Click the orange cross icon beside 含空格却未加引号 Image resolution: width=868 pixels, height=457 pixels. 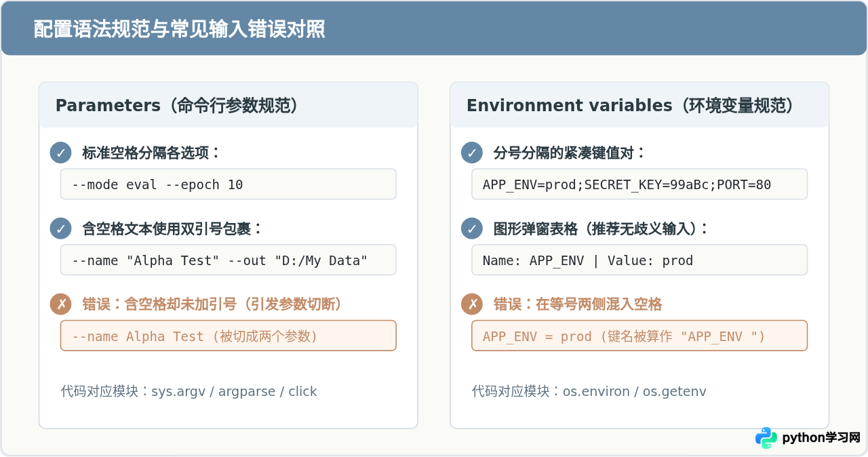click(x=61, y=304)
